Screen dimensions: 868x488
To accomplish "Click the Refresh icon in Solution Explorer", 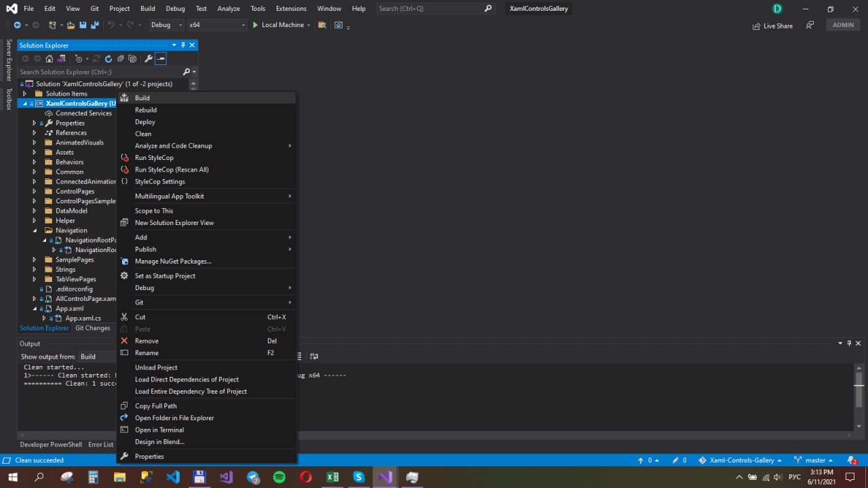I will click(108, 59).
